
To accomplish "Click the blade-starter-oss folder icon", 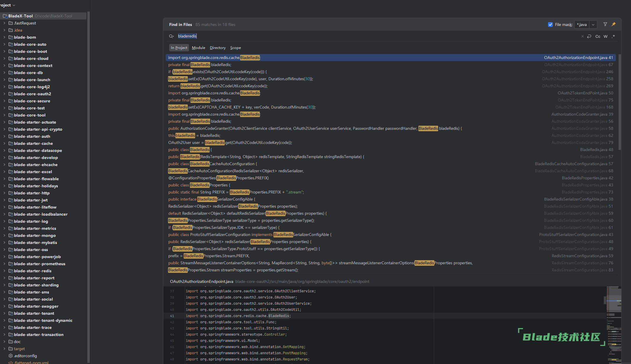I will (x=11, y=250).
